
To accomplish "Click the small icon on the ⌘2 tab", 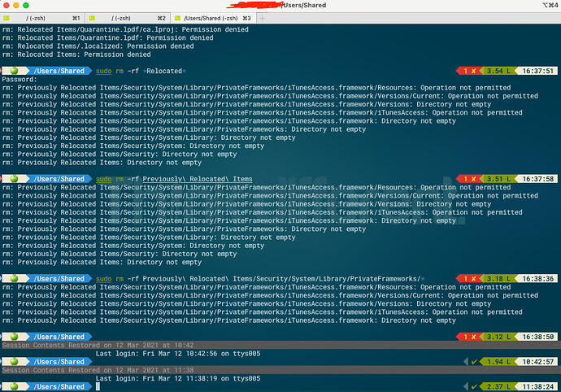I will 91,17.
